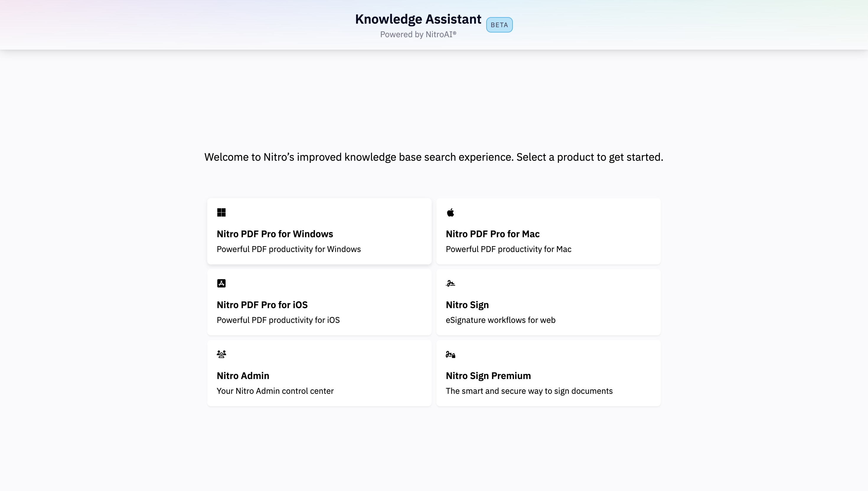Click 'Powered by NitroAI' subtitle
The height and width of the screenshot is (491, 868).
pyautogui.click(x=418, y=34)
